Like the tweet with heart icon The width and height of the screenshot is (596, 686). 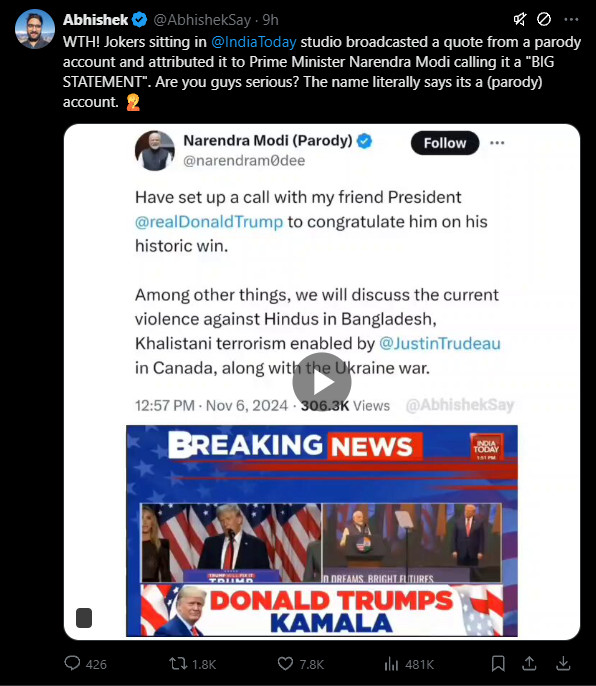pos(285,664)
